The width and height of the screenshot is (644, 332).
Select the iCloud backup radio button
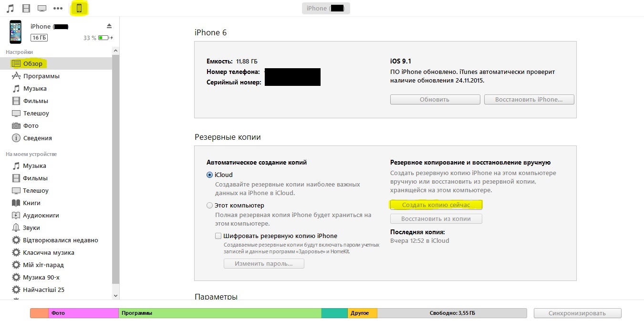(209, 175)
